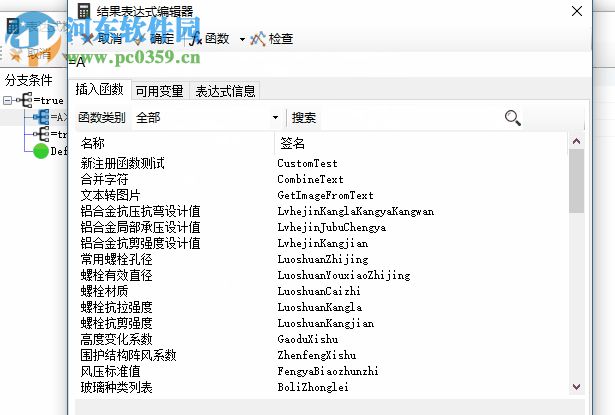Click the GetImageFromText signature cell
The image size is (615, 415).
click(325, 195)
